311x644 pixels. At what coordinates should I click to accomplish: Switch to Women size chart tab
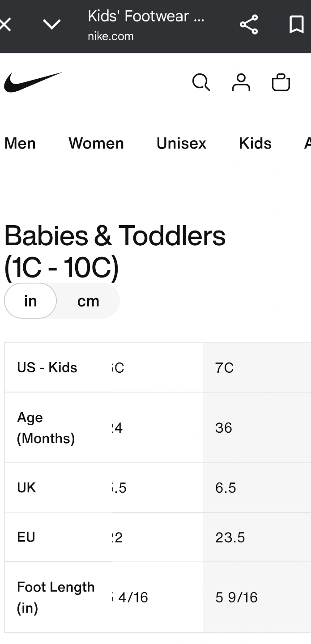click(x=96, y=143)
